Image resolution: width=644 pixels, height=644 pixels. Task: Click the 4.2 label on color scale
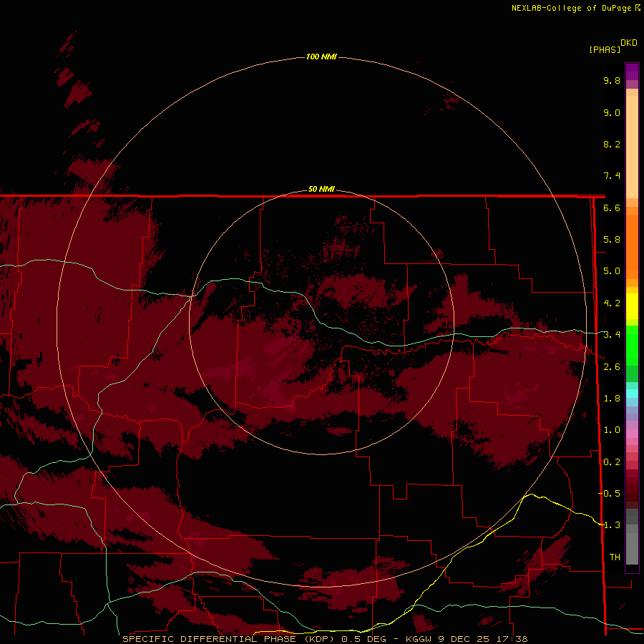[612, 303]
